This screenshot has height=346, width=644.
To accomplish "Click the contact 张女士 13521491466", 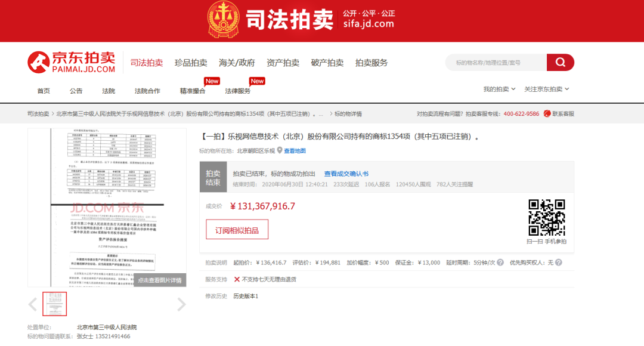I will point(104,336).
